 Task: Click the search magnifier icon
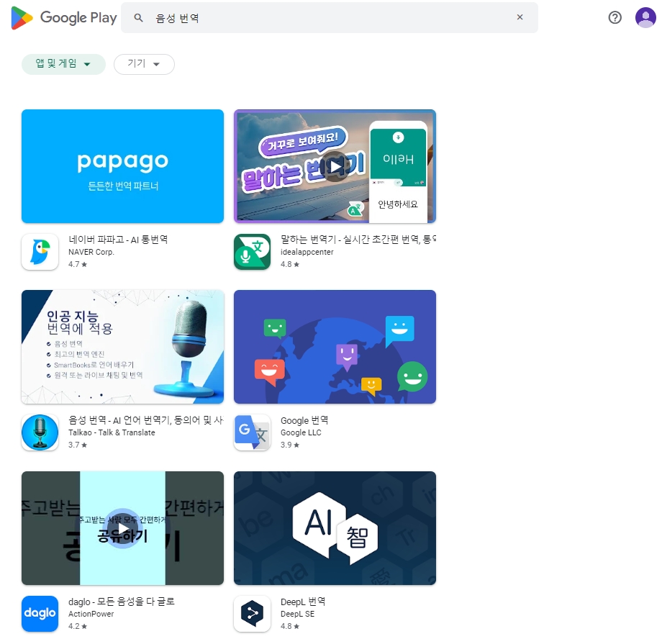tap(138, 18)
